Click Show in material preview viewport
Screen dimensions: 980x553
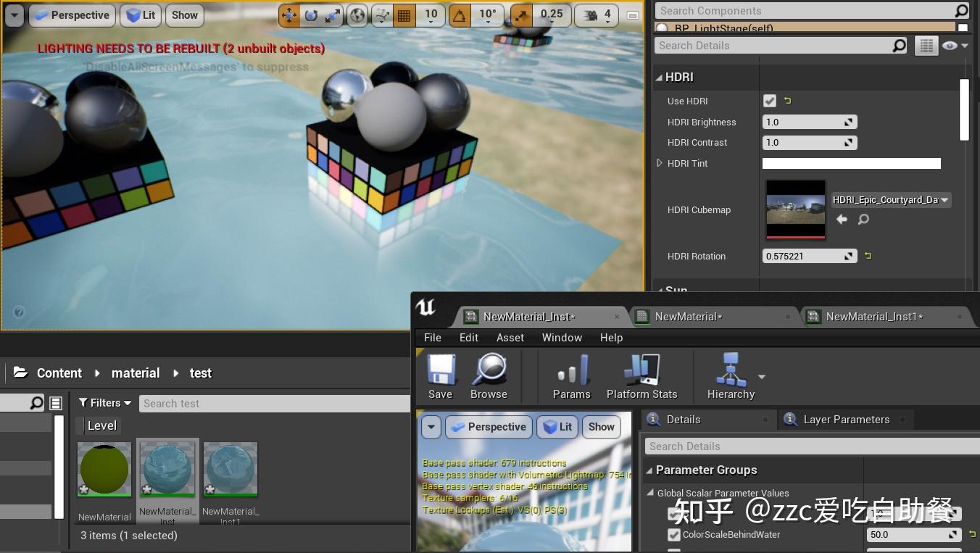click(602, 427)
